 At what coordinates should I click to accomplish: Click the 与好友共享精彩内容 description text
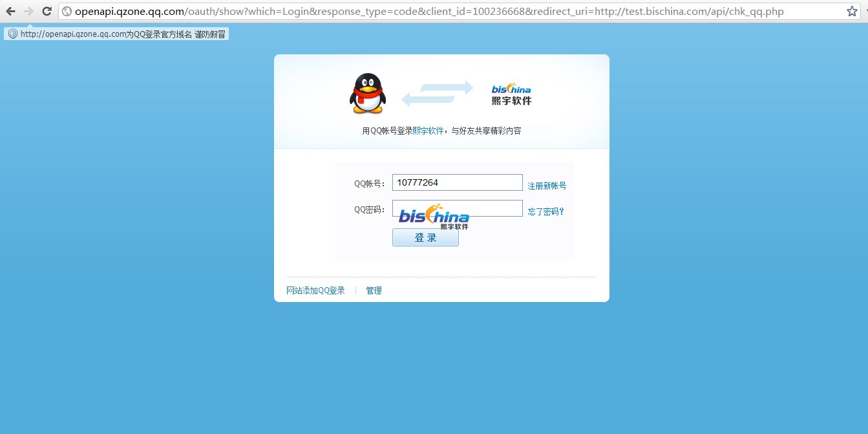[486, 131]
